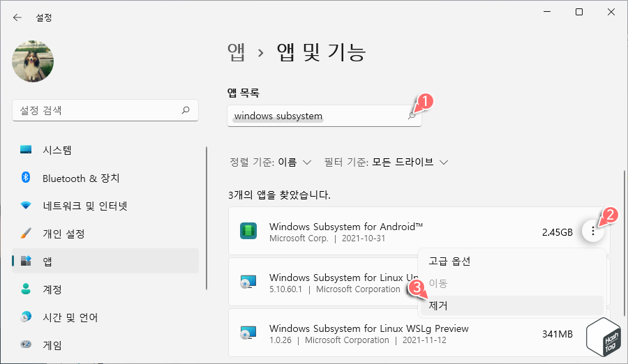
Task: Open 네트워크 및 인터넷 settings
Action: tap(85, 206)
